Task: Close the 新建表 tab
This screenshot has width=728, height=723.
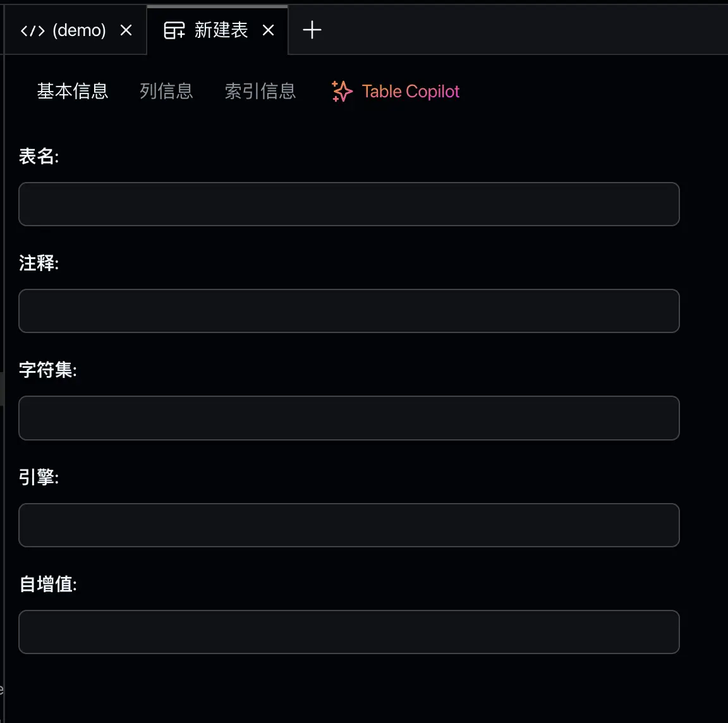Action: [268, 30]
